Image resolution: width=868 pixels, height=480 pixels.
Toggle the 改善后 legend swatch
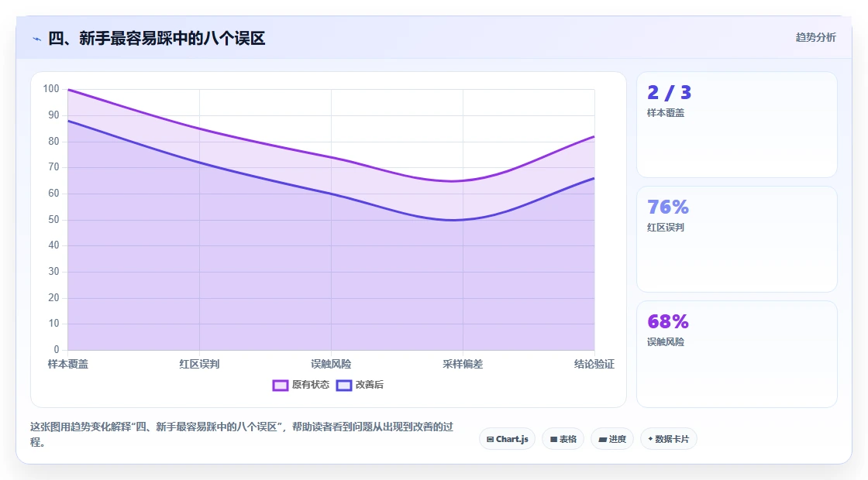click(x=344, y=385)
